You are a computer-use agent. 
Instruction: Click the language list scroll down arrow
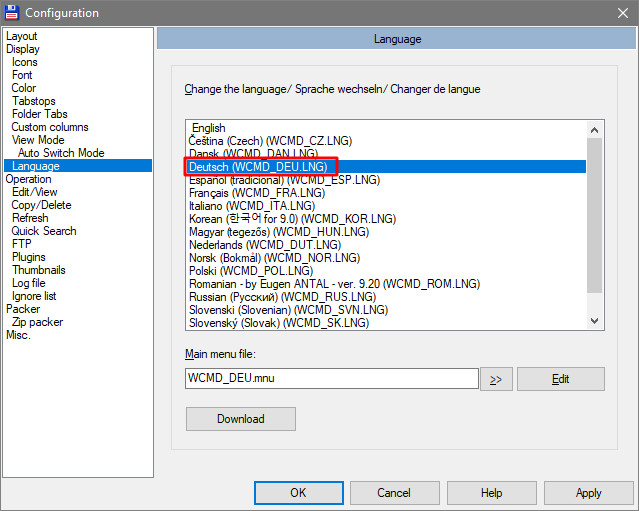tap(595, 321)
